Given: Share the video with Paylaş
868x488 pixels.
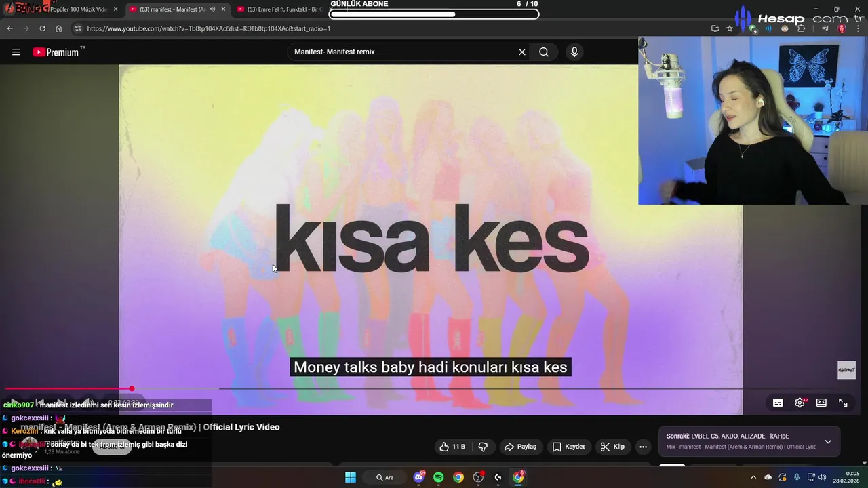Looking at the screenshot, I should pyautogui.click(x=520, y=447).
